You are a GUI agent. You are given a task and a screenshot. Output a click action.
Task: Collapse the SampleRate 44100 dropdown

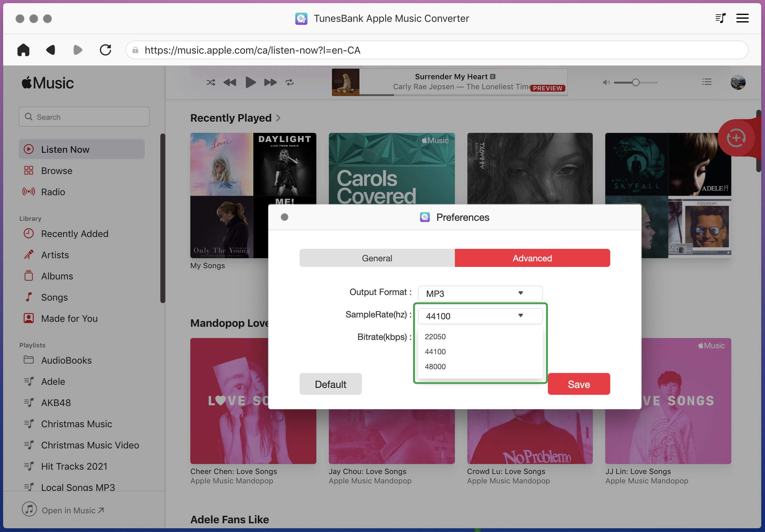480,316
